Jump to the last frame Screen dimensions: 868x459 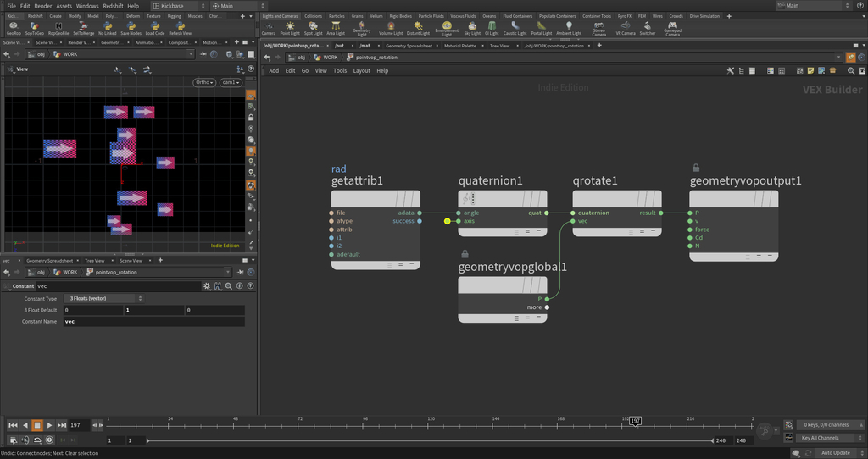(x=61, y=425)
